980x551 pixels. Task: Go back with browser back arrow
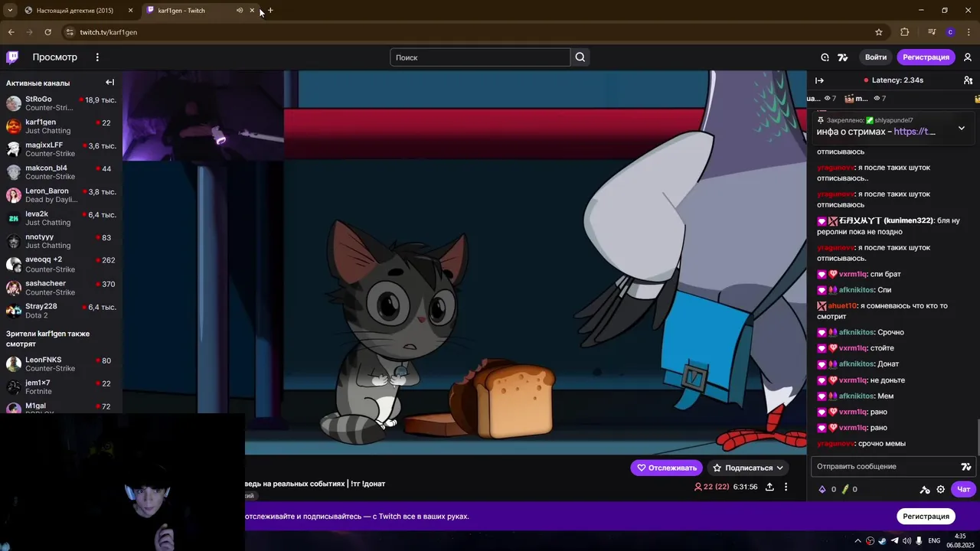pyautogui.click(x=11, y=32)
